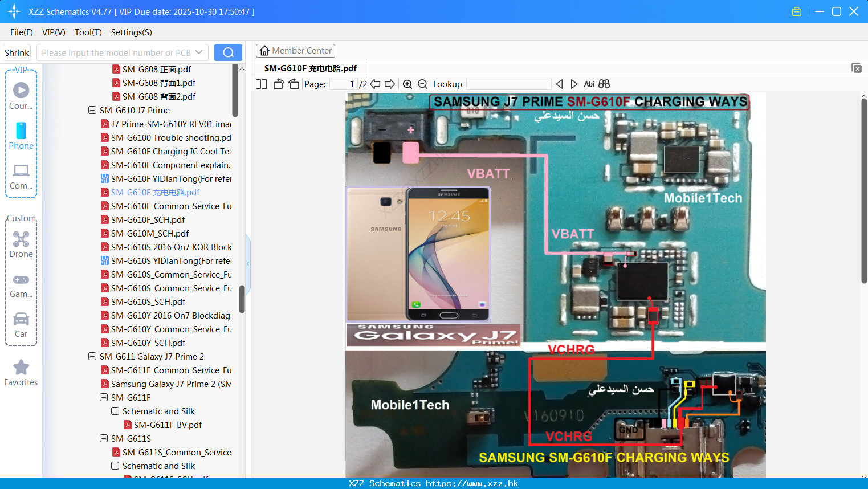Click the file tree scroll-up arrow
Viewport: 868px width, 489px height.
pos(242,68)
